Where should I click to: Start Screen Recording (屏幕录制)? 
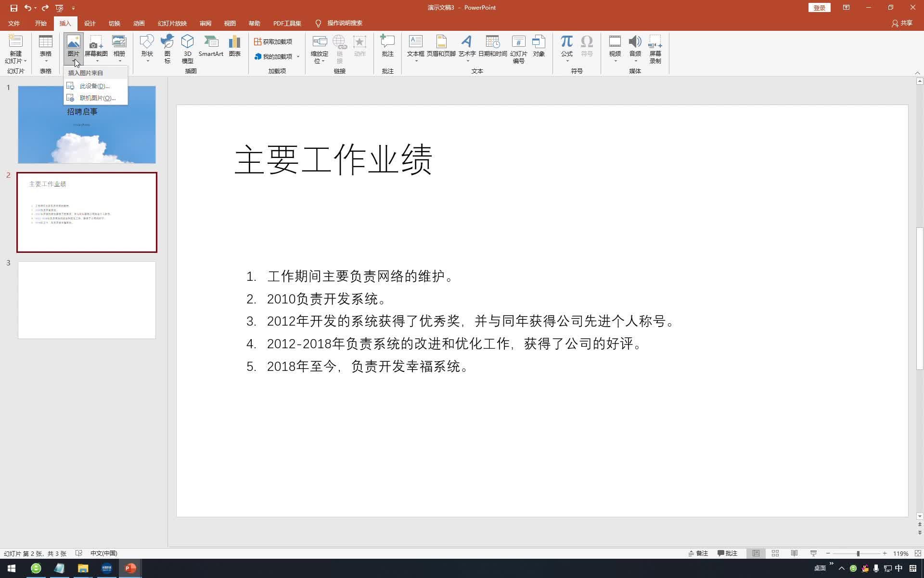click(x=655, y=49)
